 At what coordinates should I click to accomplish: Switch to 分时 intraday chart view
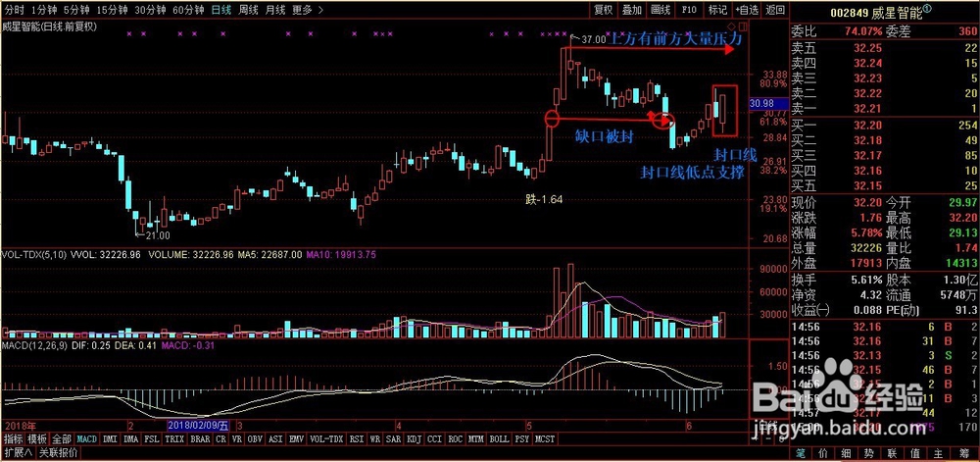(x=13, y=10)
